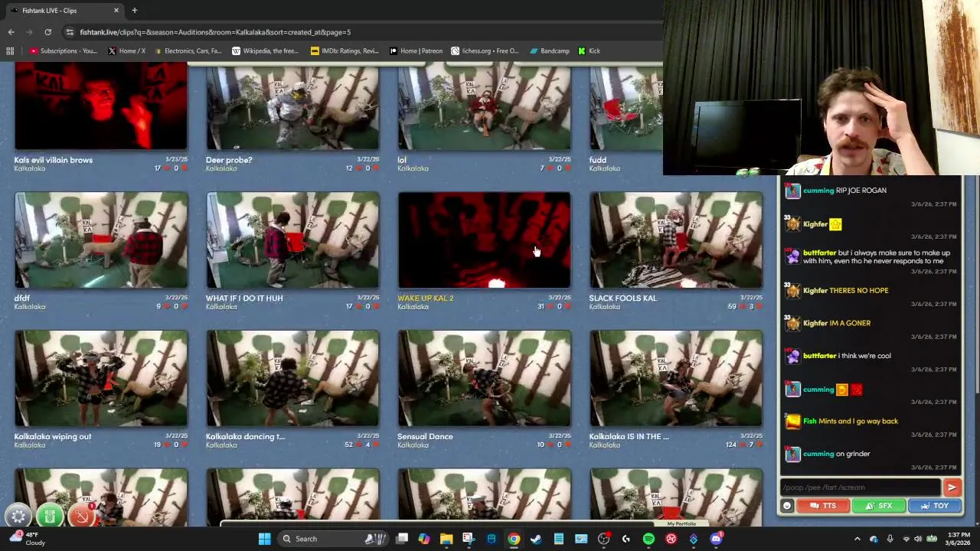This screenshot has width=980, height=551.
Task: Open Steam from taskbar
Action: (536, 539)
